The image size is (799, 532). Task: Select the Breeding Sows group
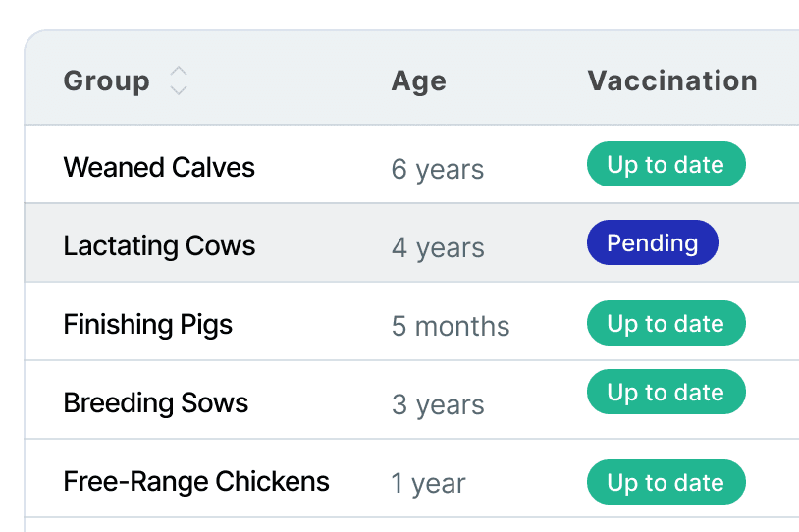click(156, 402)
